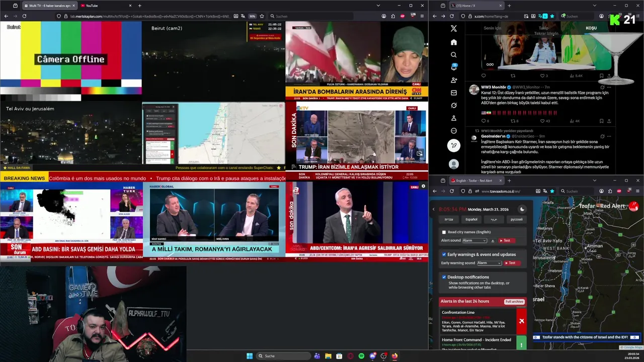
Task: Click green exclamation icon on Home Front alert
Action: tap(521, 344)
